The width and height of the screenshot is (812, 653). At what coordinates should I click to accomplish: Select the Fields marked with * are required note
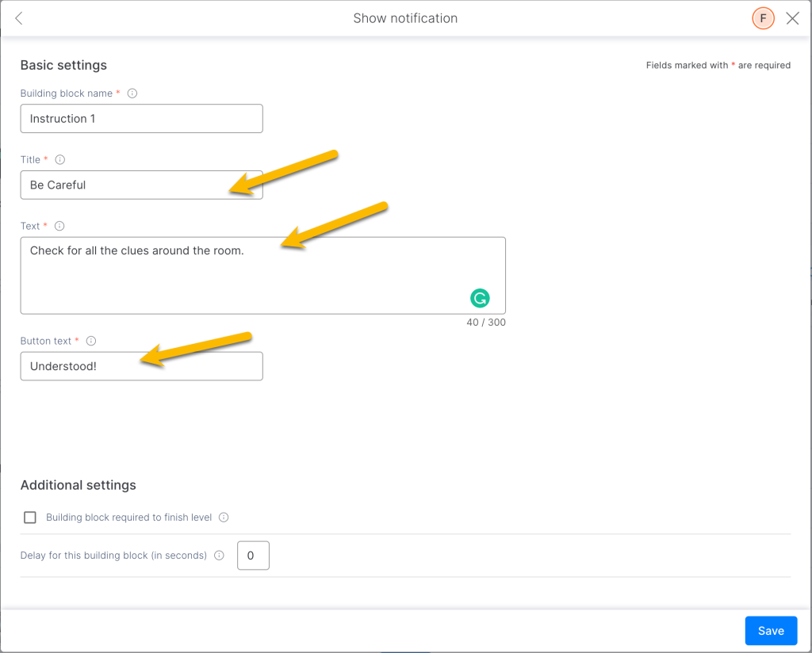pyautogui.click(x=718, y=65)
